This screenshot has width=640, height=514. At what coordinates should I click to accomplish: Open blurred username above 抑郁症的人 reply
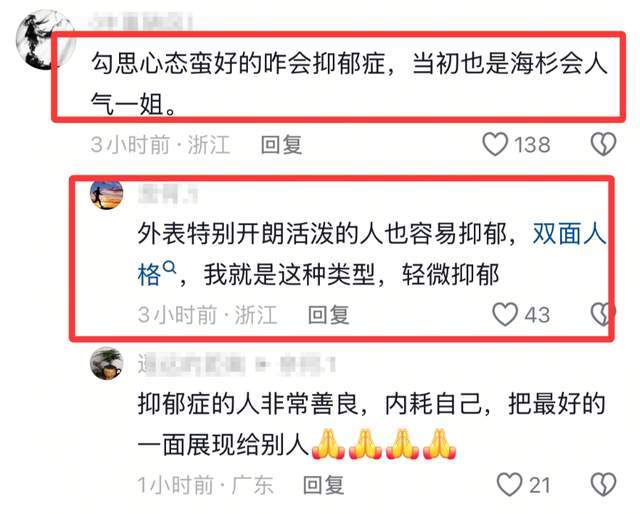pyautogui.click(x=237, y=365)
